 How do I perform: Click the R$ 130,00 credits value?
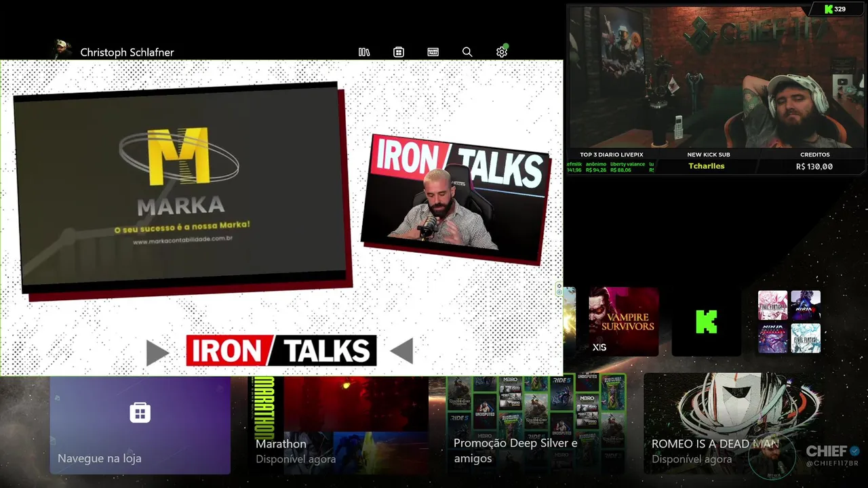814,167
